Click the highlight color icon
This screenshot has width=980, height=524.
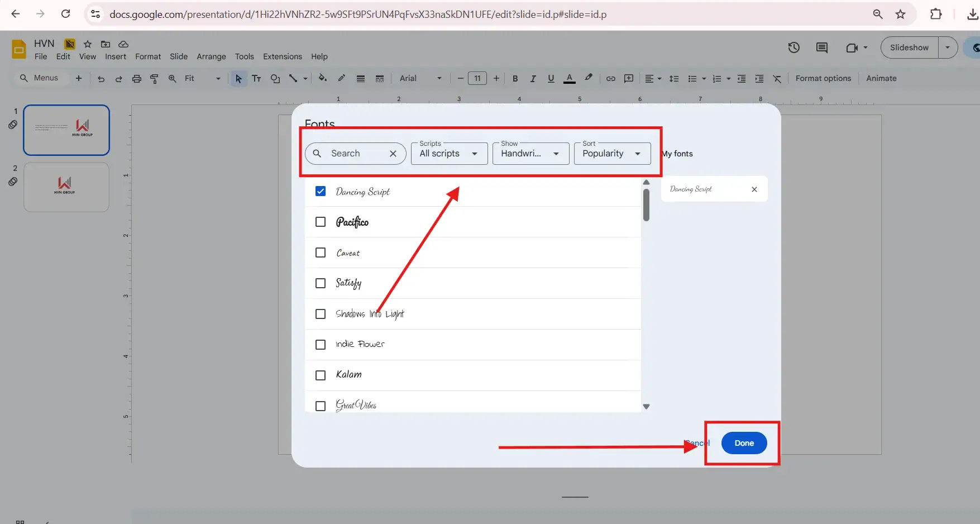pyautogui.click(x=589, y=78)
